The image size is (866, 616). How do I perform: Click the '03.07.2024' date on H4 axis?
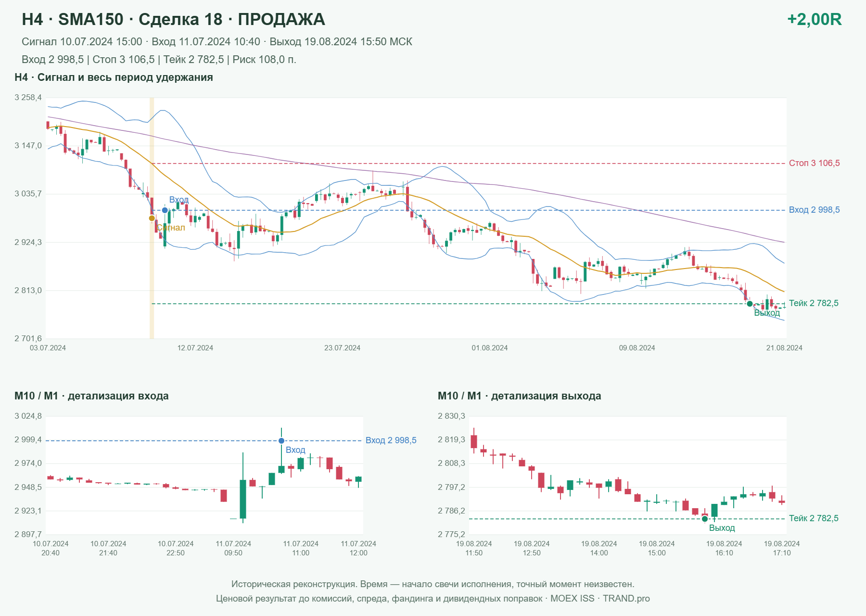pos(48,348)
